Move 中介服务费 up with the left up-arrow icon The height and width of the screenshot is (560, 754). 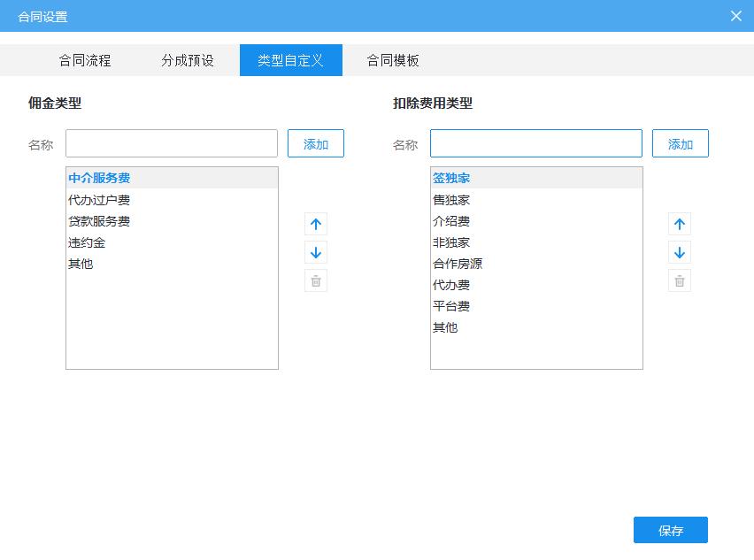click(316, 224)
